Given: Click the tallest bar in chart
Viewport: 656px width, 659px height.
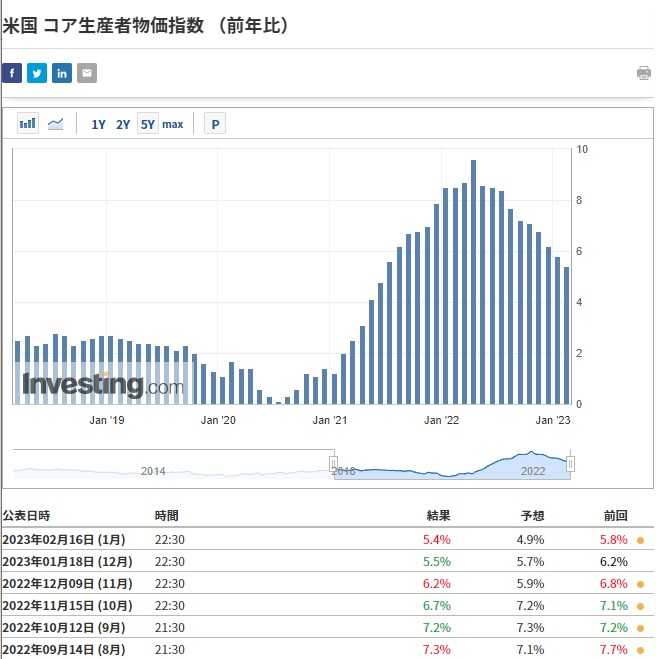Looking at the screenshot, I should [x=473, y=281].
